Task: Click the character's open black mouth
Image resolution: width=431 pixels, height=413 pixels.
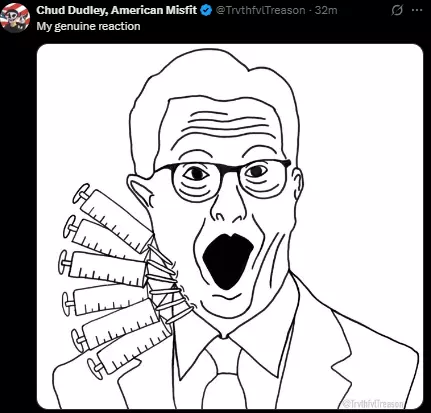Action: click(x=227, y=260)
